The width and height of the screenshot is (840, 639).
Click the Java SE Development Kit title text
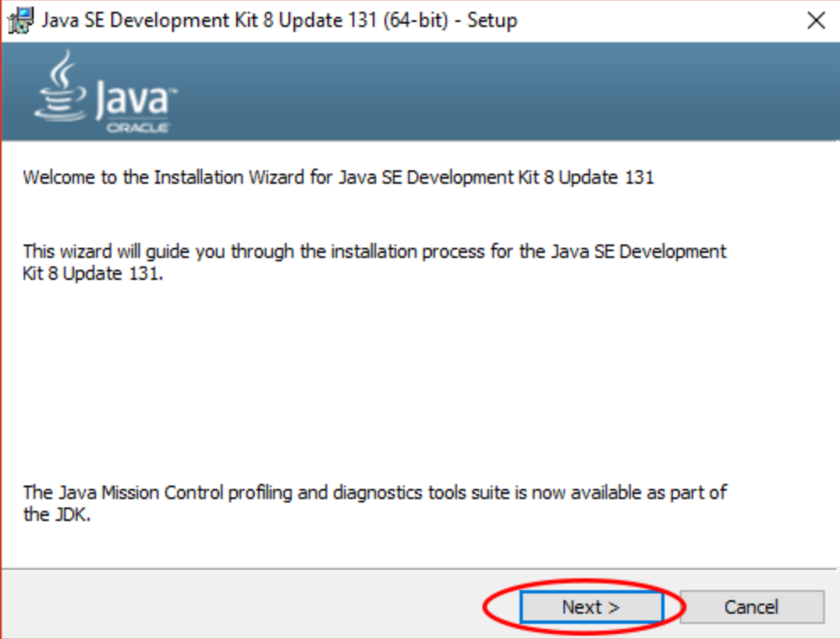coord(278,20)
